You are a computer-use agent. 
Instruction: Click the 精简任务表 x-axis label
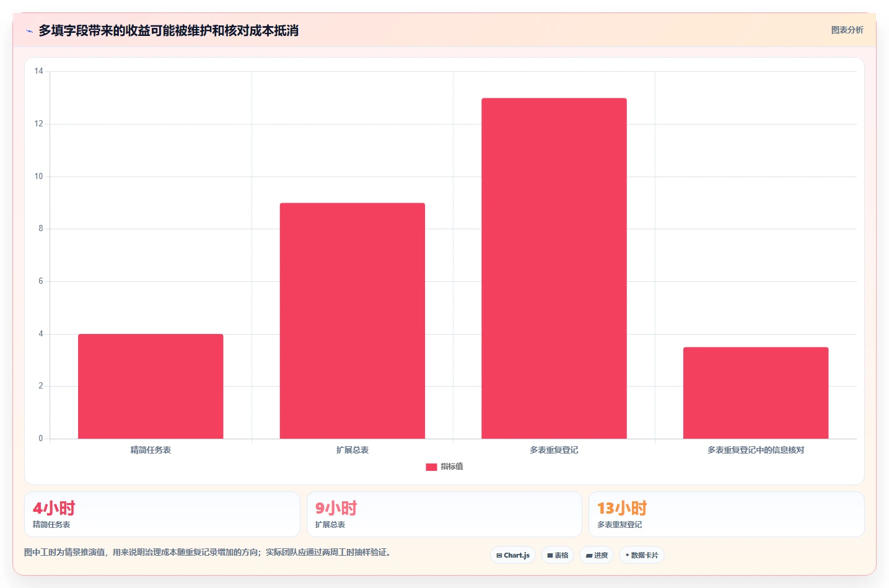(151, 450)
